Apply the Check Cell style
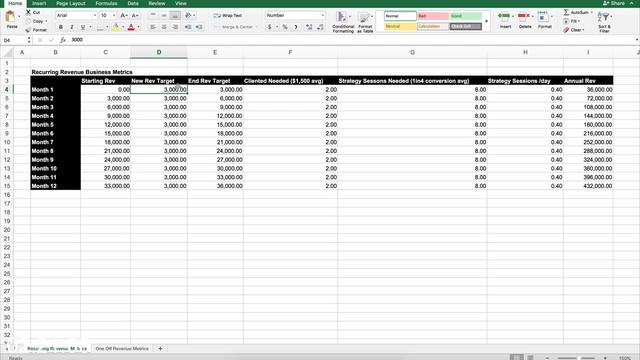Viewport: 640px width, 360px height. pos(466,27)
